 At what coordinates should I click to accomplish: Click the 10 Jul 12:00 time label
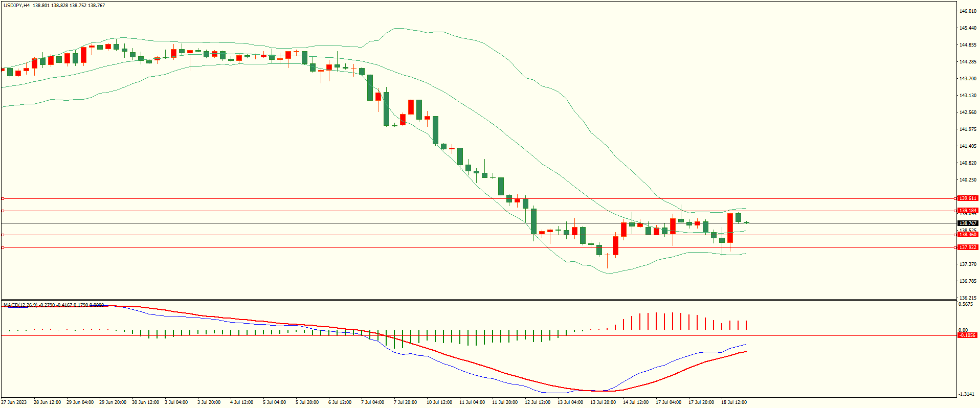[x=439, y=402]
